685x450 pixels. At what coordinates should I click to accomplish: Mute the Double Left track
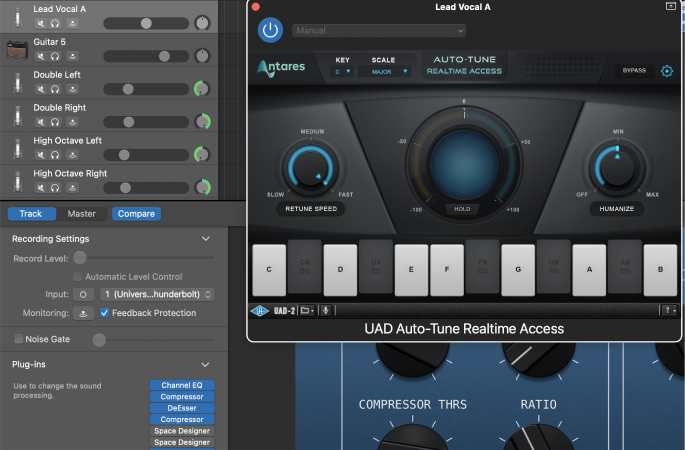point(41,89)
